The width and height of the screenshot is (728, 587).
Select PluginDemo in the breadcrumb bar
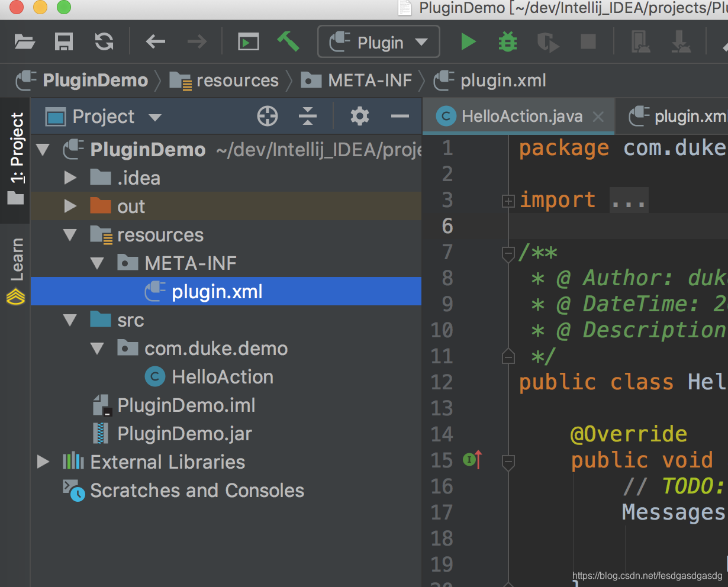(x=82, y=80)
